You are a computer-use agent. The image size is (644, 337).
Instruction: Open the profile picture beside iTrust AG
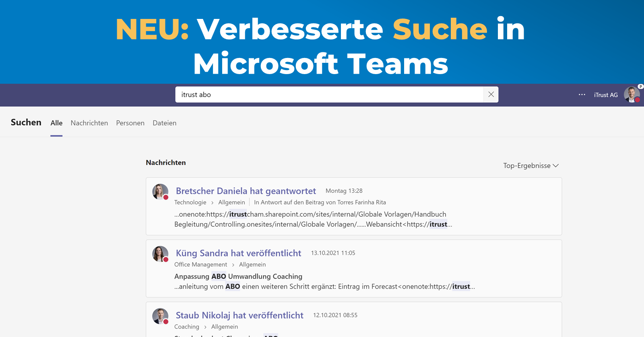[632, 95]
